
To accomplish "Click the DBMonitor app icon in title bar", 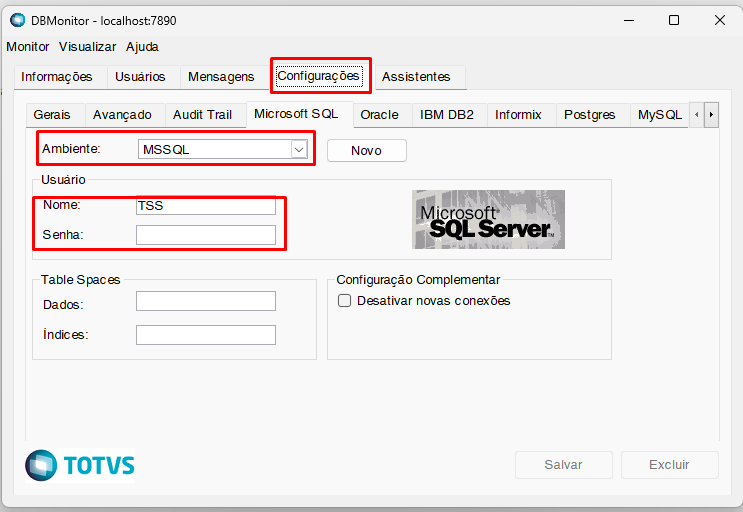I will pyautogui.click(x=18, y=20).
